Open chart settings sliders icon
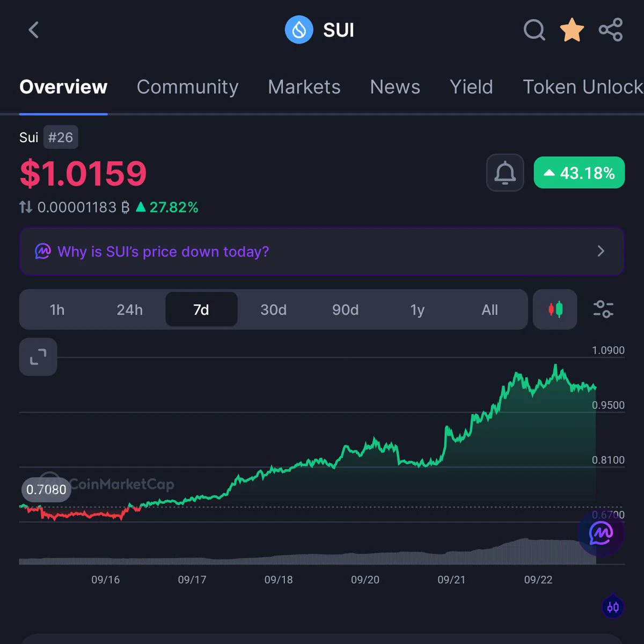 click(603, 310)
